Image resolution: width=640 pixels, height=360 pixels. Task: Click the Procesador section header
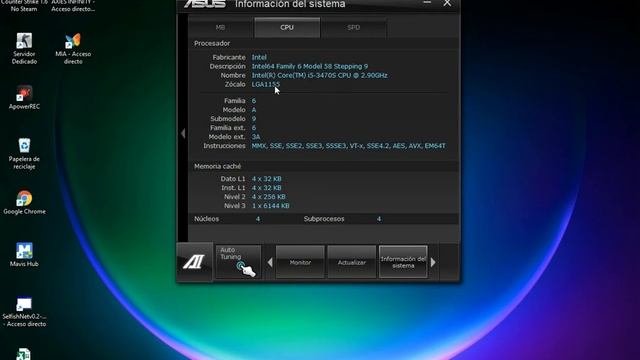point(212,43)
